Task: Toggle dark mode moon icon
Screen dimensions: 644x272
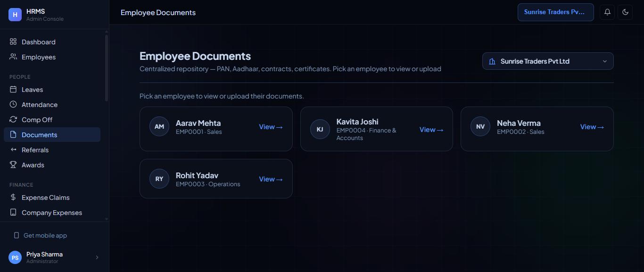Action: (x=626, y=12)
